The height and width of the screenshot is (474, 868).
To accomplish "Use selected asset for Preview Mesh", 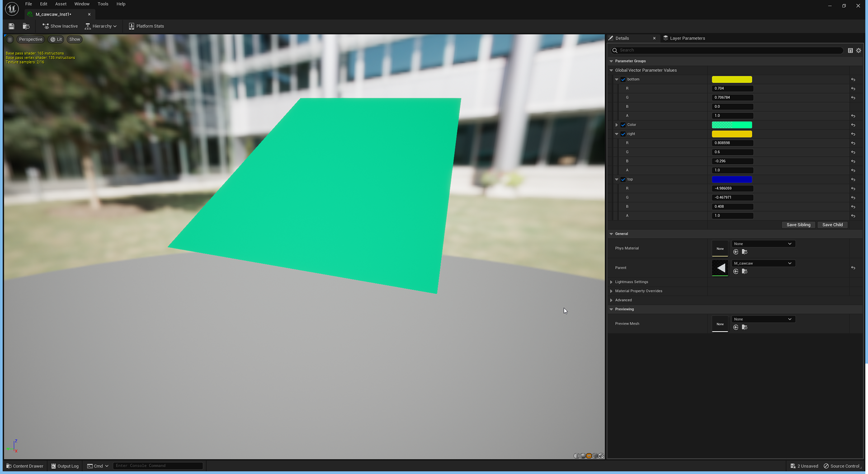I will (x=736, y=328).
